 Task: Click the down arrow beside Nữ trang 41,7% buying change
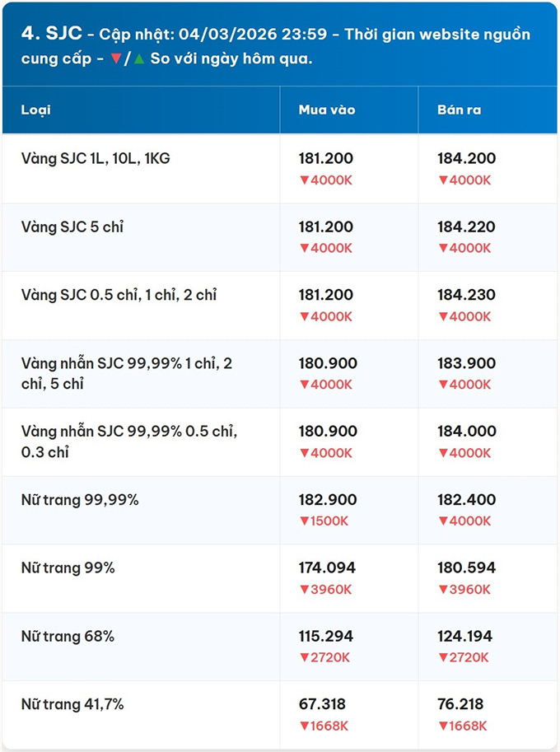(x=303, y=726)
